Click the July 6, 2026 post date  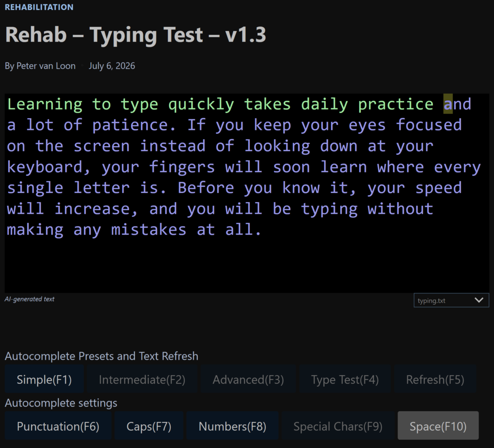[112, 66]
